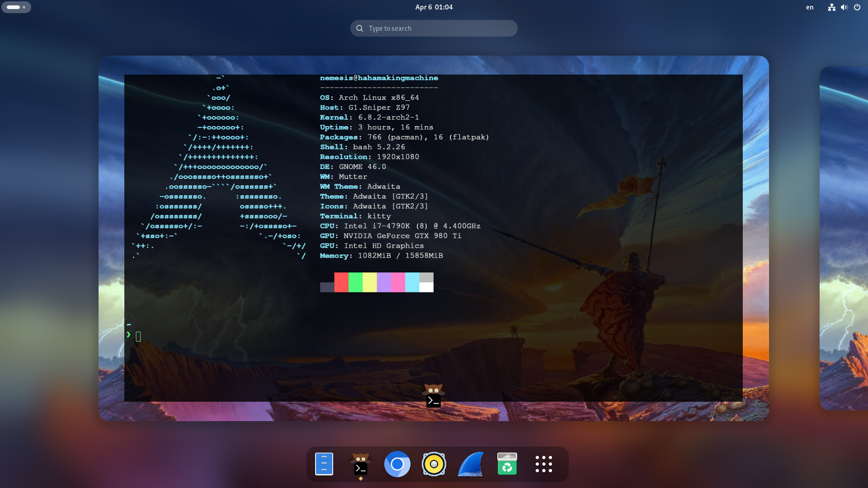This screenshot has width=868, height=488.
Task: Click the kitty icon overlay on window preview
Action: [x=434, y=396]
